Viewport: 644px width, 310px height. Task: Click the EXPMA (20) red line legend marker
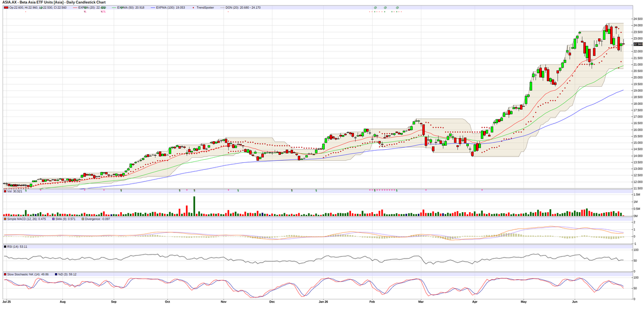point(75,8)
